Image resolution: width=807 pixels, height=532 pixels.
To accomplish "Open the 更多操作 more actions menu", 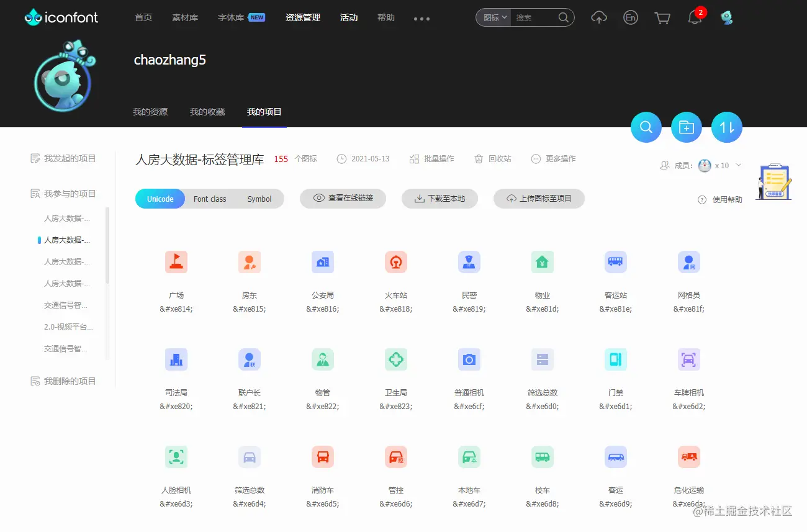I will (x=554, y=159).
